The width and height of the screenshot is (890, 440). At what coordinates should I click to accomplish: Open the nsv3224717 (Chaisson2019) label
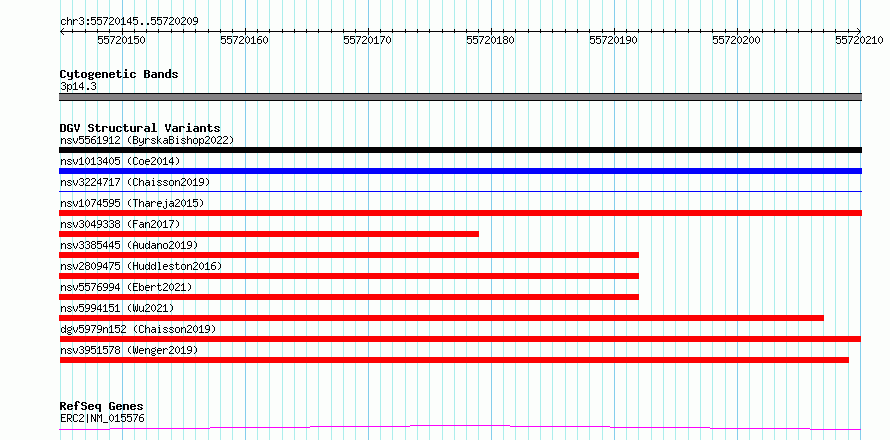[135, 182]
